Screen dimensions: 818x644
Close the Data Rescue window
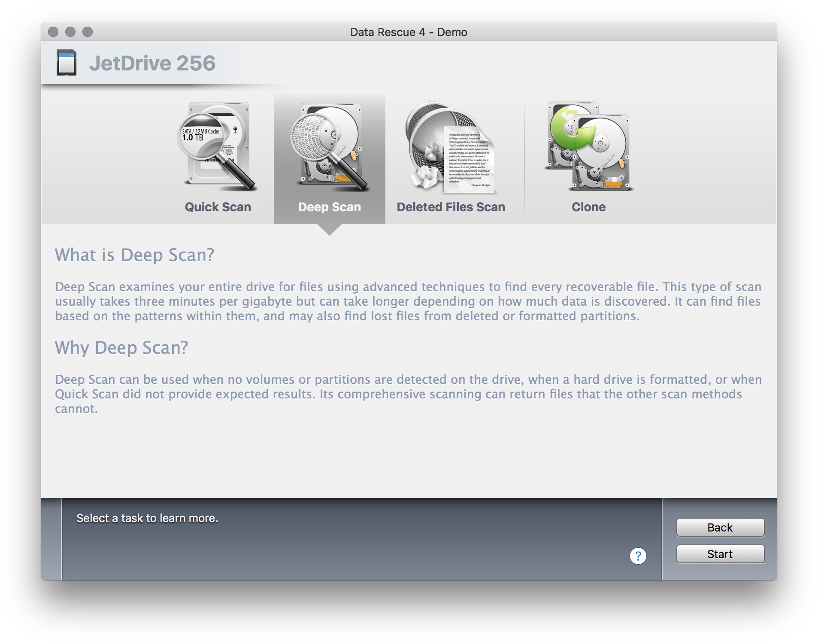[x=53, y=32]
